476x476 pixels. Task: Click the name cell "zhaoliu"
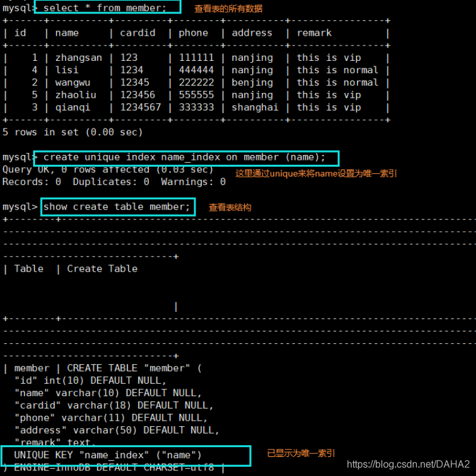76,95
